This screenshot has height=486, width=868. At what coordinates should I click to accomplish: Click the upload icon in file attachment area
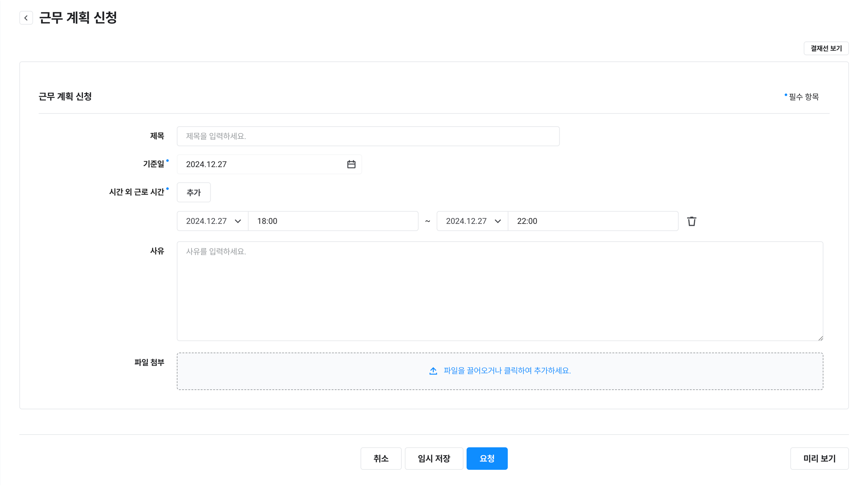coord(433,371)
